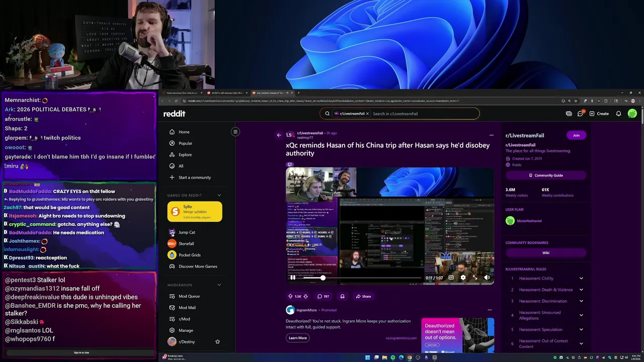The width and height of the screenshot is (644, 362).
Task: Open Reddit chat icon with notification badge
Action: point(581,114)
